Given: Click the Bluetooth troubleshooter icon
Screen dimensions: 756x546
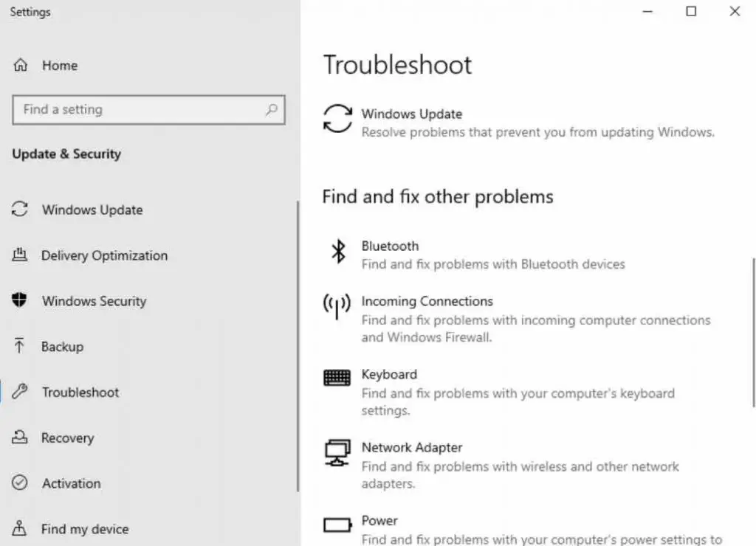Looking at the screenshot, I should 337,252.
